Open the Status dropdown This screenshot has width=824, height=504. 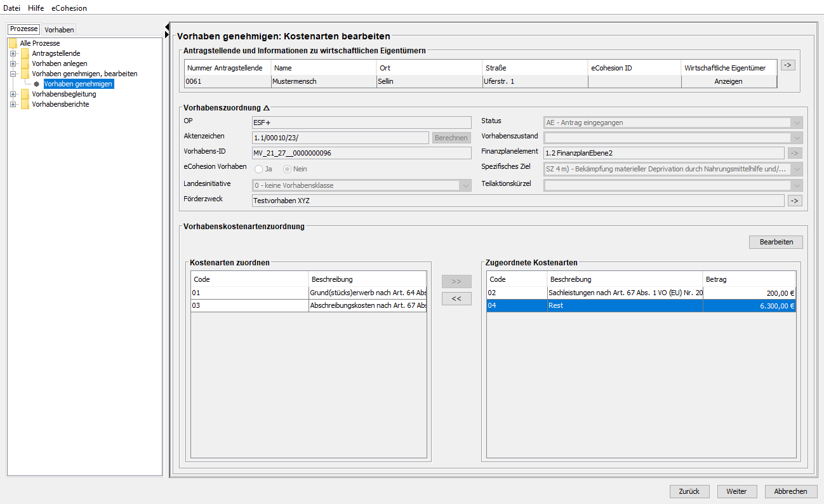click(797, 123)
